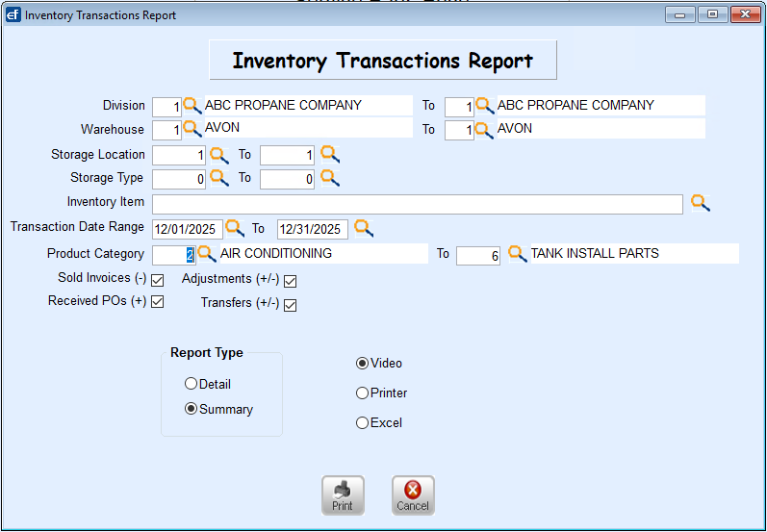Click the Print button
Image resolution: width=767 pixels, height=532 pixels.
(x=343, y=495)
